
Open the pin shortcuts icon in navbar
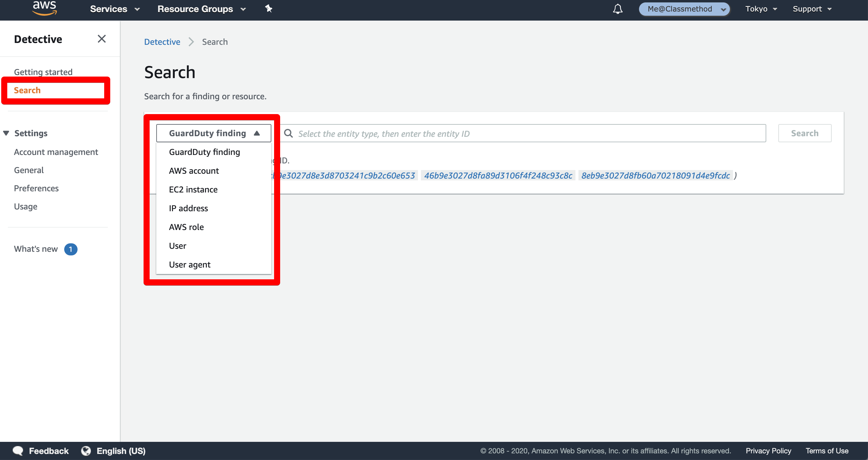click(269, 9)
